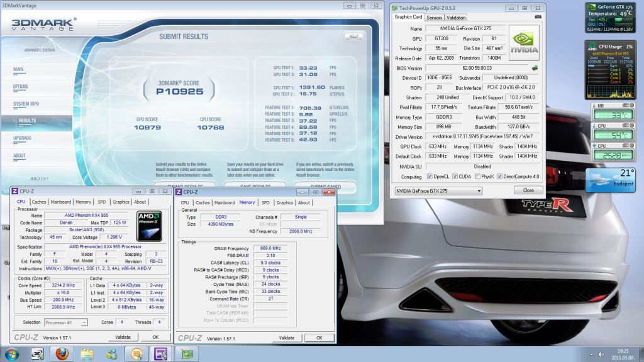
Task: Open settings of MB temperature gadget
Action: click(x=626, y=106)
